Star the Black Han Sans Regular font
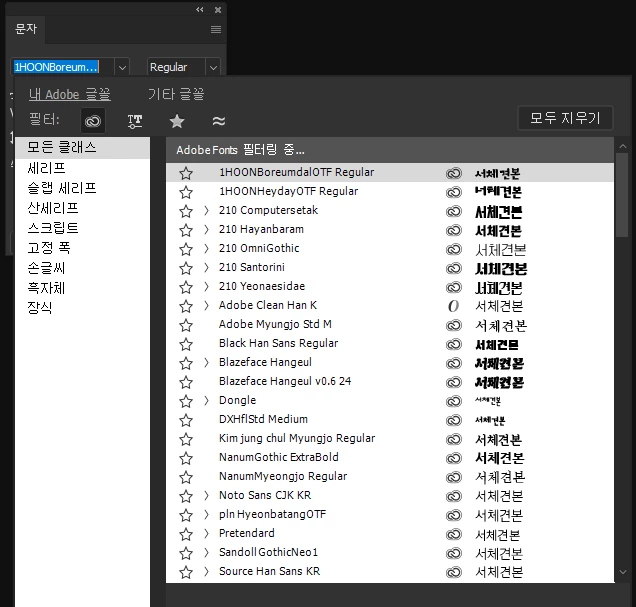Screen dimensions: 636x607 186,344
